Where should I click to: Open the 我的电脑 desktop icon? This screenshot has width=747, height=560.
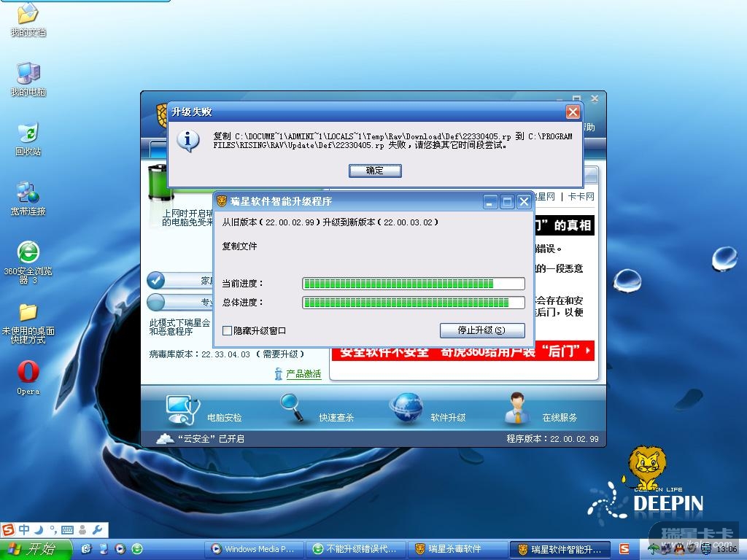[x=28, y=79]
